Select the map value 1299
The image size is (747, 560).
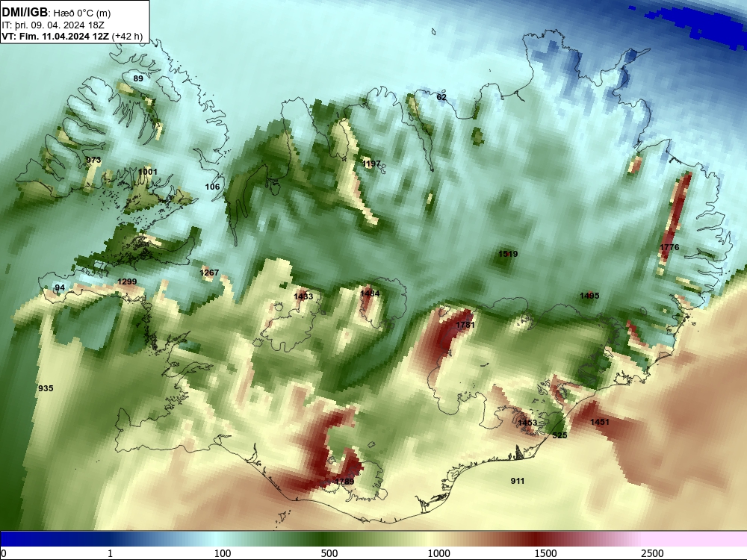[127, 281]
